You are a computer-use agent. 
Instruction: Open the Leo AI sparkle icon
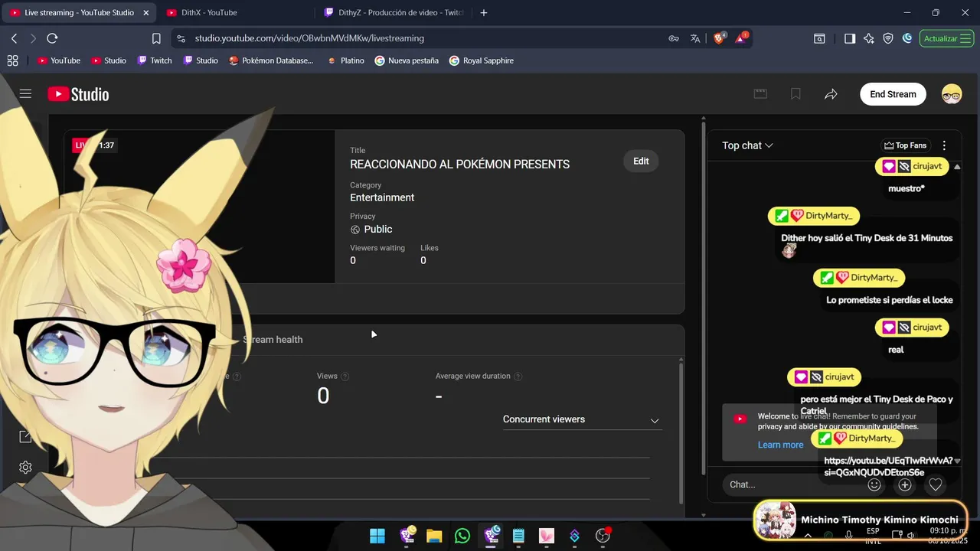869,38
